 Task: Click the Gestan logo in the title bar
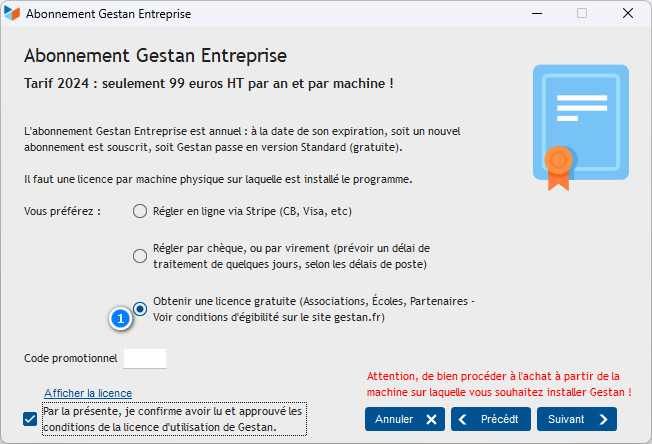point(12,15)
